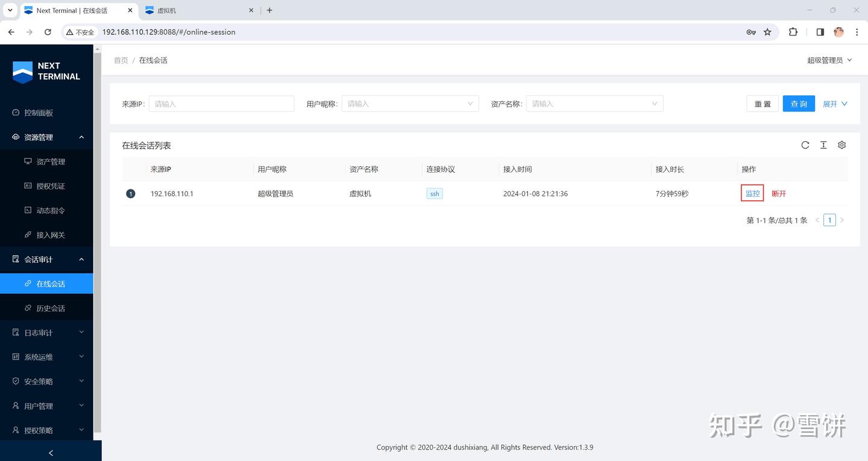Click 断开 to disconnect the session
The width and height of the screenshot is (868, 461).
pos(779,194)
